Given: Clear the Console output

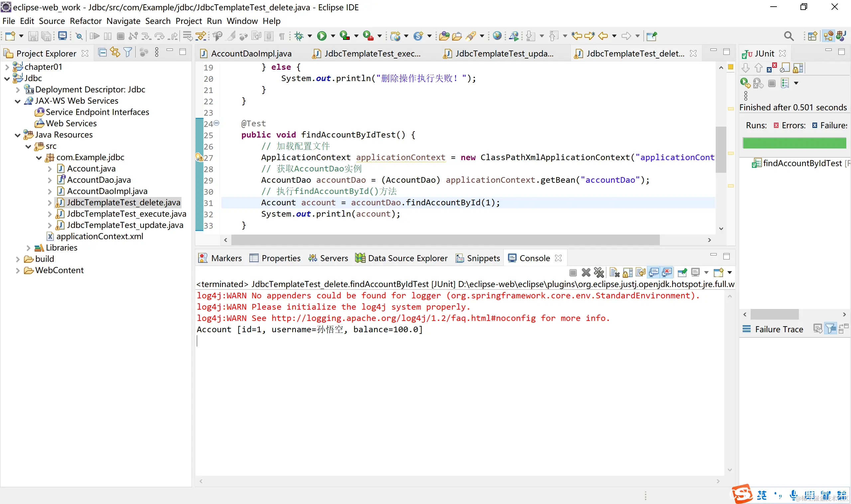Looking at the screenshot, I should pyautogui.click(x=614, y=272).
